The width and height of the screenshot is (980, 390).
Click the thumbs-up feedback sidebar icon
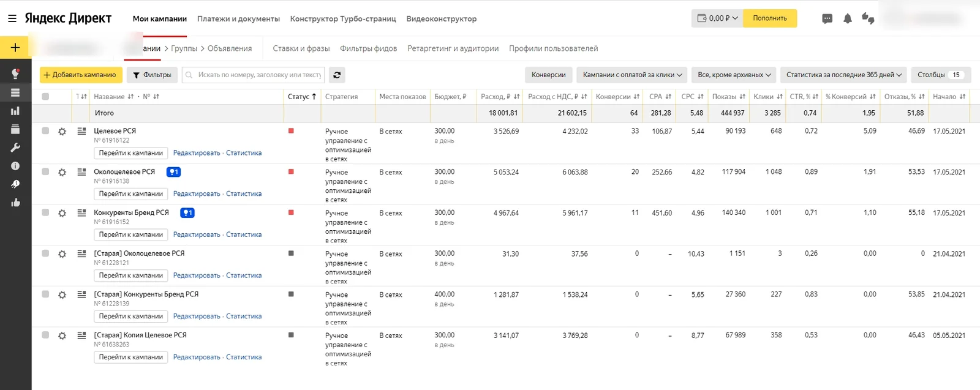tap(15, 203)
